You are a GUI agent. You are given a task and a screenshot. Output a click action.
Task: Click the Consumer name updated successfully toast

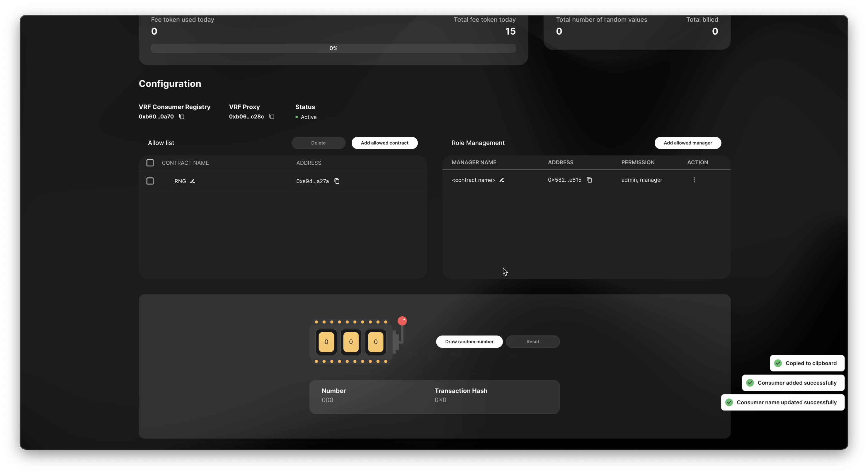pyautogui.click(x=782, y=402)
